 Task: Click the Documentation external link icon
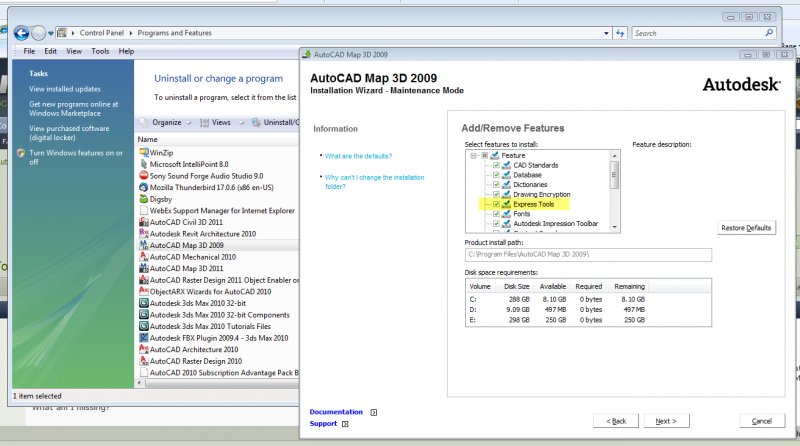tap(373, 412)
